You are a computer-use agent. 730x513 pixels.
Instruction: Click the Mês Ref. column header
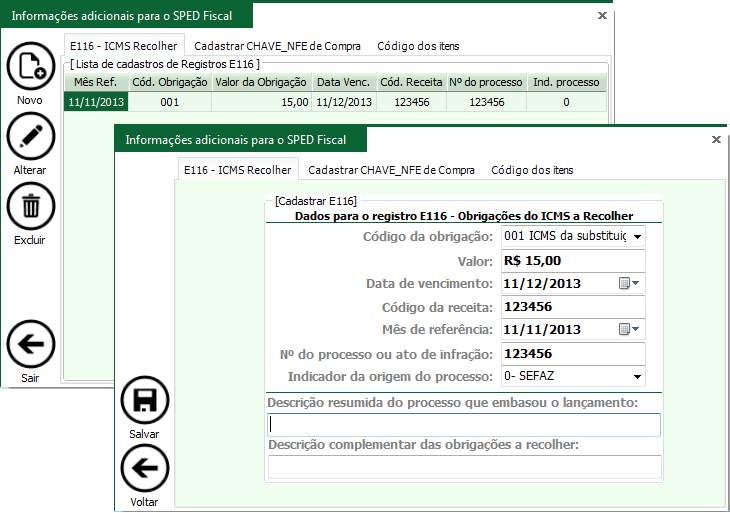[x=96, y=82]
